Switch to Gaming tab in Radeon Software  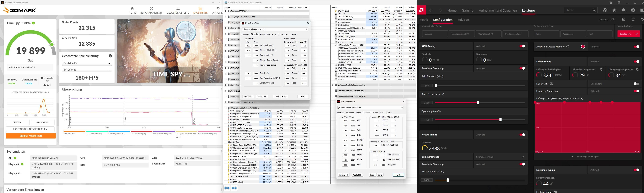click(467, 11)
